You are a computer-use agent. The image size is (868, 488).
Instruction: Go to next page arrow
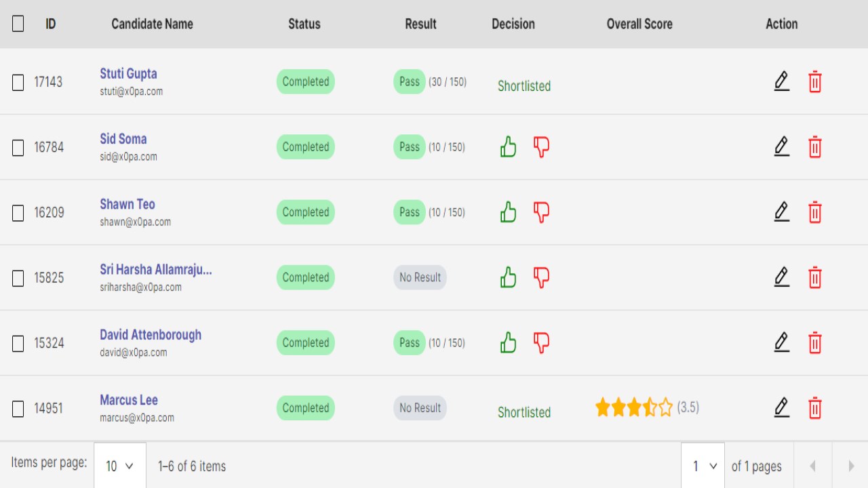[x=851, y=466]
